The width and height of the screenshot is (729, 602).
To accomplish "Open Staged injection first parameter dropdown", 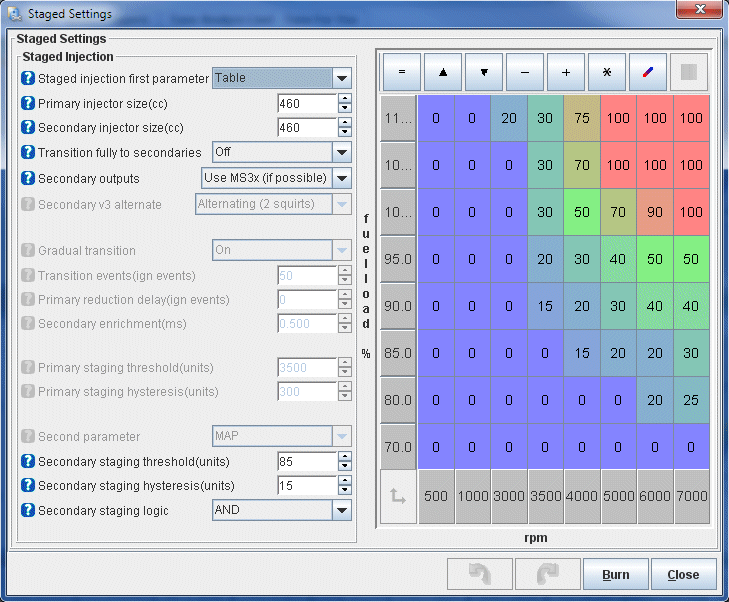I will (342, 78).
